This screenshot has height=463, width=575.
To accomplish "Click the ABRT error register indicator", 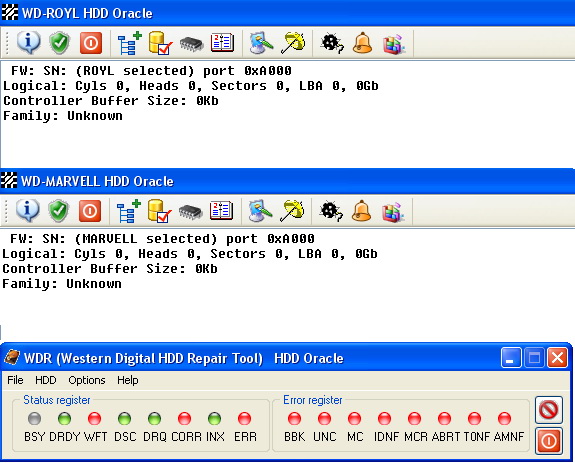I will tap(444, 418).
